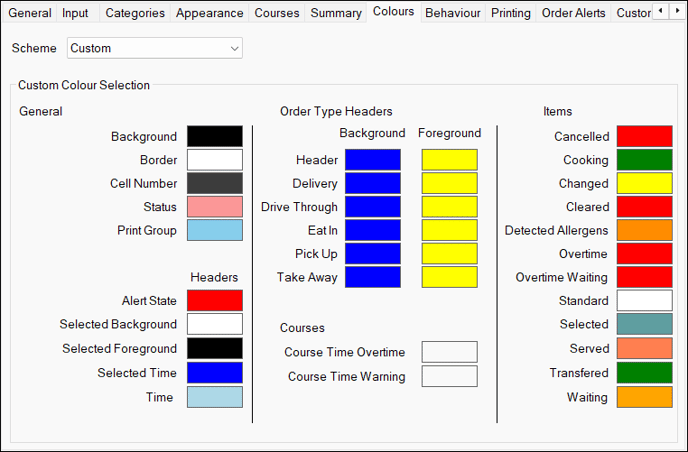The image size is (688, 452).
Task: Change the Cell Number colour swatch
Action: click(215, 183)
